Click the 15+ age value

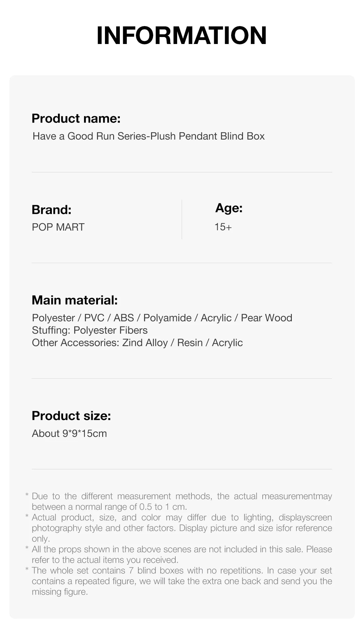click(223, 227)
